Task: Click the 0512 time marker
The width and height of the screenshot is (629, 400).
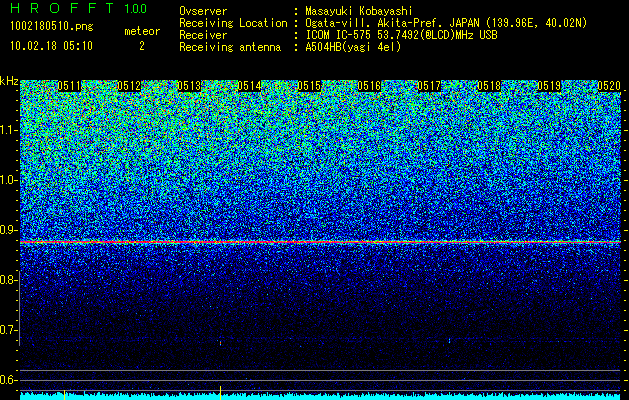Action: pyautogui.click(x=129, y=86)
